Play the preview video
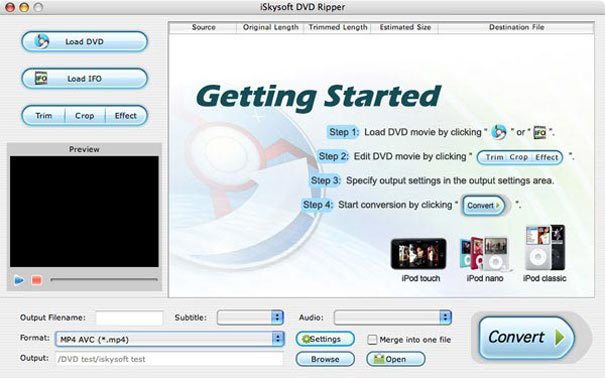The height and width of the screenshot is (378, 605). [x=19, y=280]
